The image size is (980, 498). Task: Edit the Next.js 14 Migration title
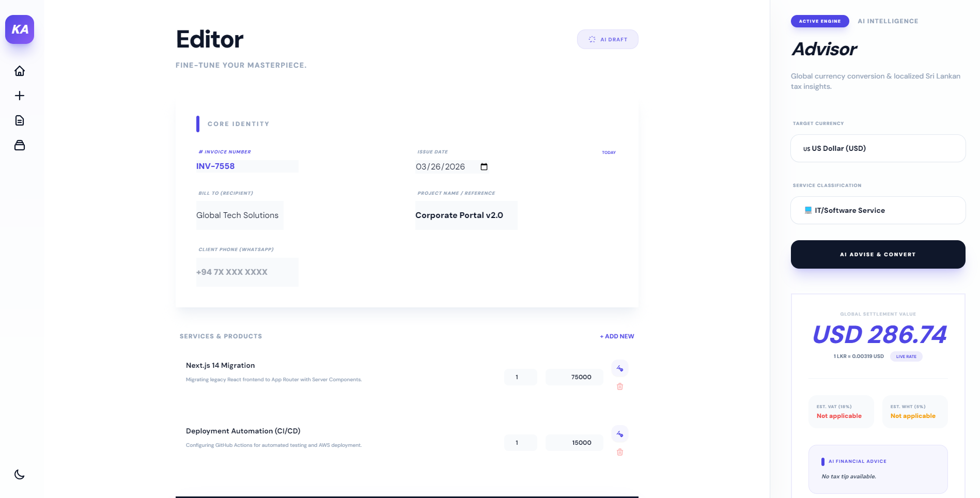[x=220, y=365]
